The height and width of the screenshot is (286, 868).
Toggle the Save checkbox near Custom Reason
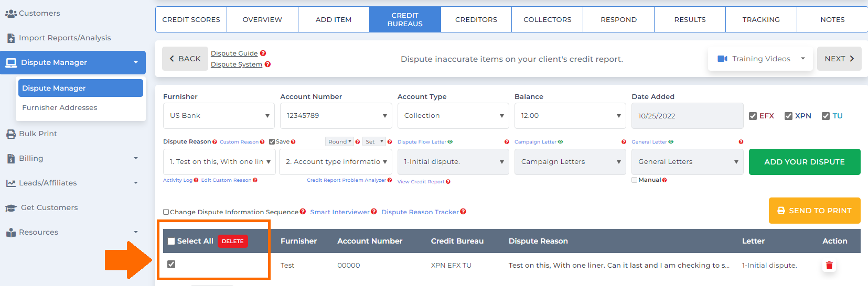point(272,142)
